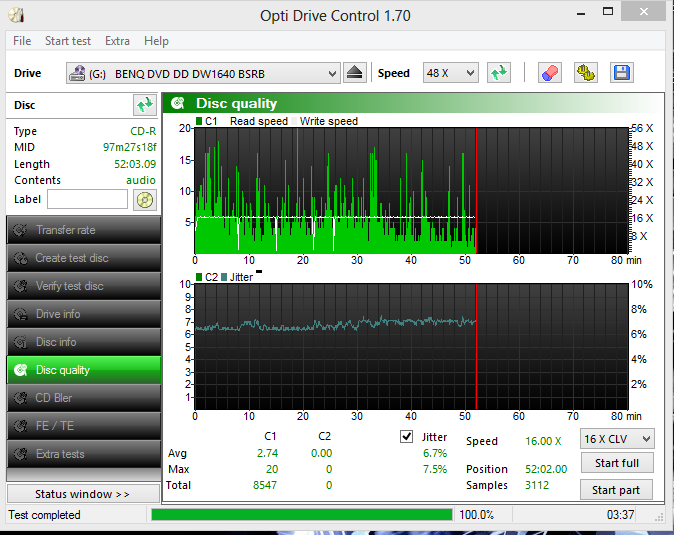Click the refresh speed green arrows icon
This screenshot has height=535, width=674.
(x=499, y=73)
